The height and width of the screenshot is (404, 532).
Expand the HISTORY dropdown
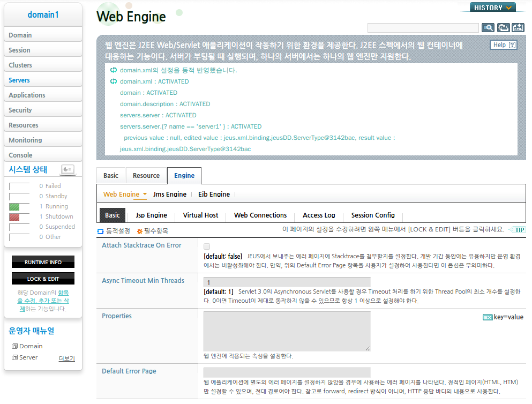pos(492,8)
